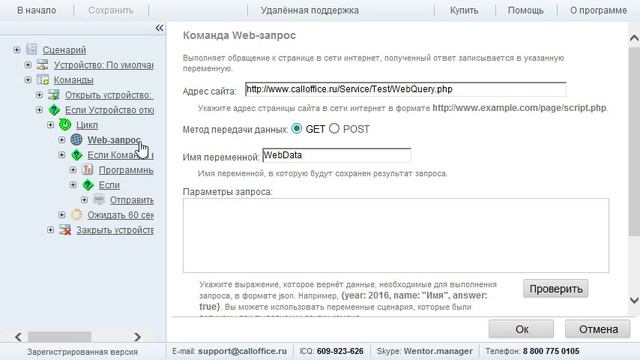Open Удалённая поддержка menu item
This screenshot has height=360, width=640.
[310, 10]
